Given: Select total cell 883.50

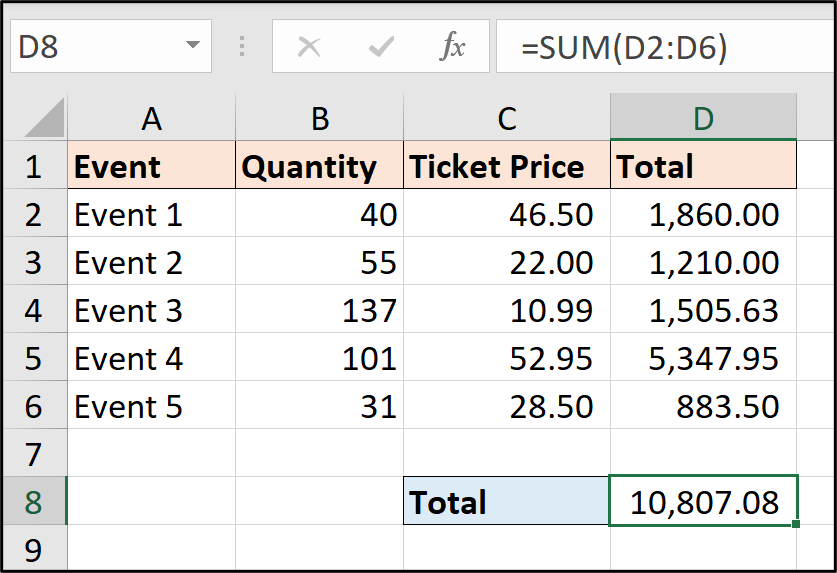Looking at the screenshot, I should pos(703,405).
